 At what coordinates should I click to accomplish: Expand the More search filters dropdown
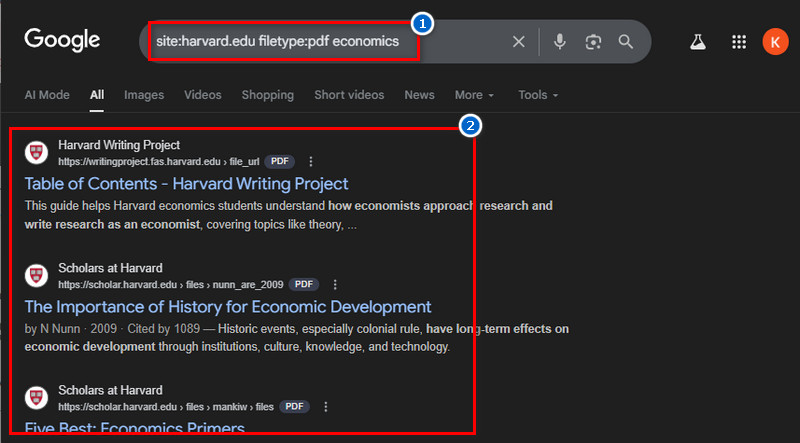pos(474,95)
